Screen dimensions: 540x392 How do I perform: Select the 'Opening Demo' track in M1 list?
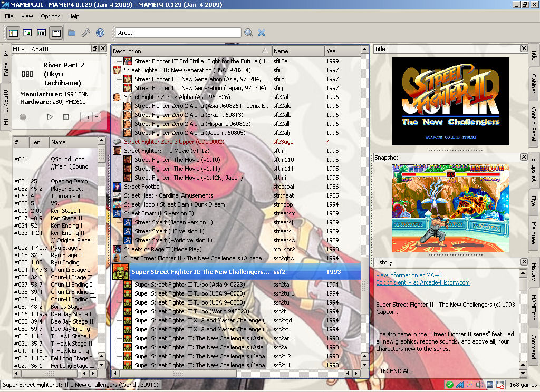(x=55, y=181)
